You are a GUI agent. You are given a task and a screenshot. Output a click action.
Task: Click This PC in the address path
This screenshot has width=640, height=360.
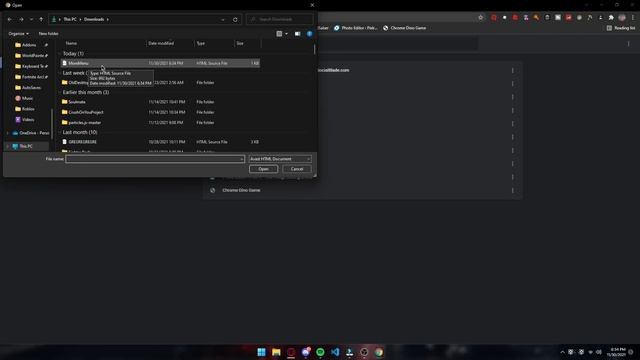coord(70,19)
